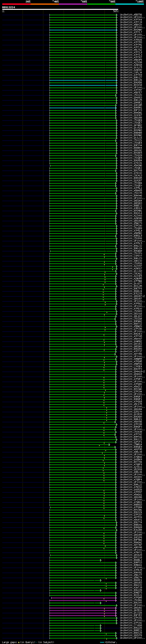Image resolution: width=146 pixels, height=644 pixels.
Task: Click the short green bar of B8BEI1
Action: pyautogui.click(x=75, y=631)
